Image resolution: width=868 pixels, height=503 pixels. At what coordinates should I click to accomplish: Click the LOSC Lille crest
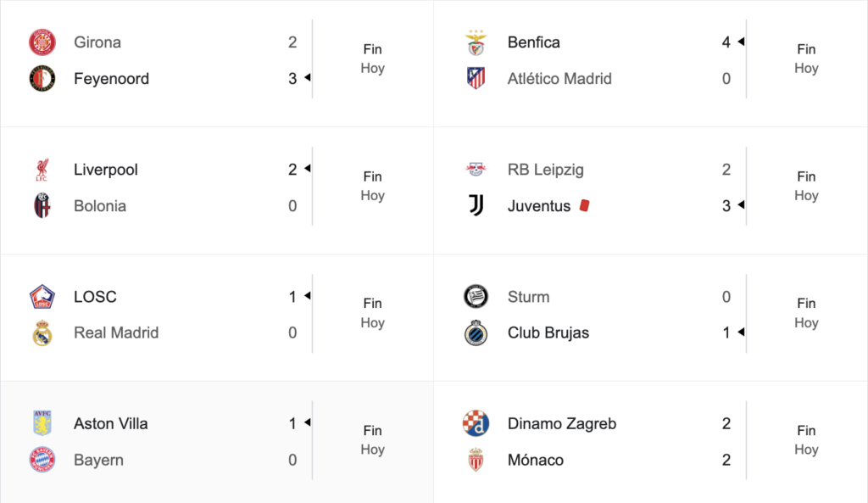(42, 296)
